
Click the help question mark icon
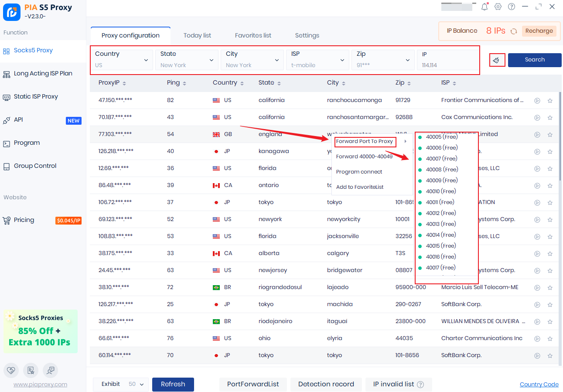(512, 7)
